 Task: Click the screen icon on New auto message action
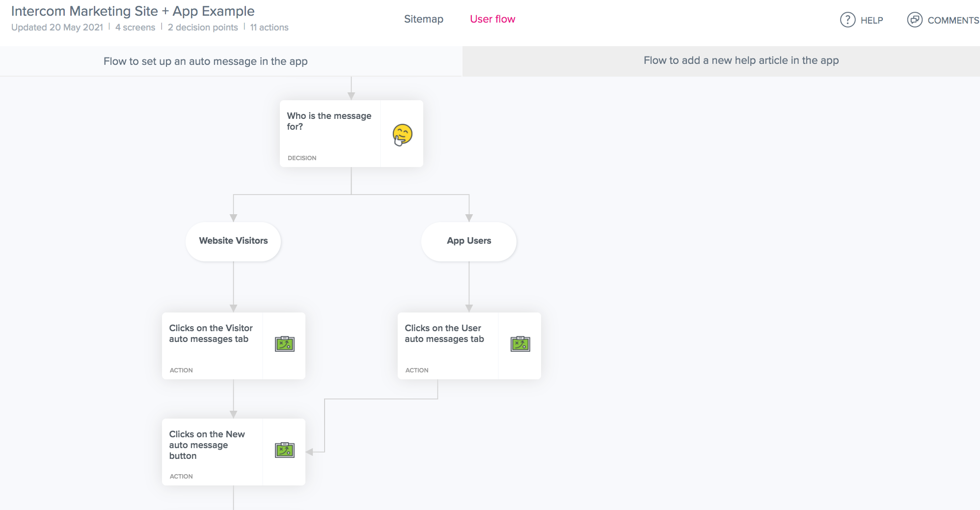click(284, 450)
